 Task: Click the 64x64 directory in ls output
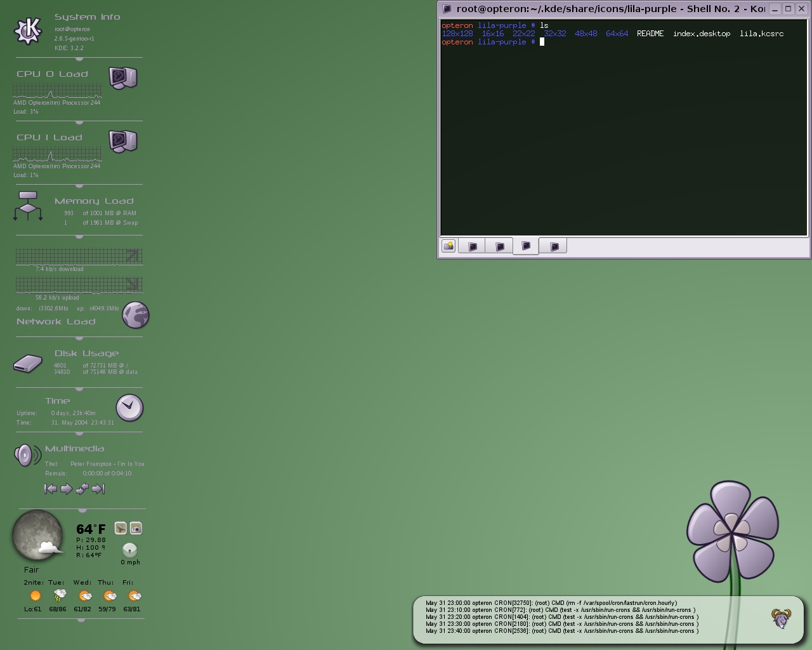[x=617, y=34]
